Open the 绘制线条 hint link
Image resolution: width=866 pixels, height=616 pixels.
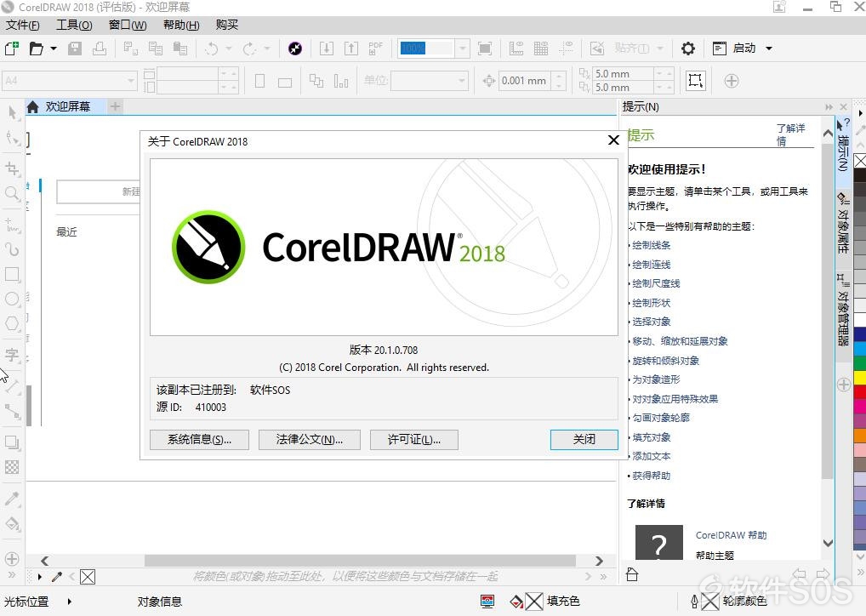point(651,245)
